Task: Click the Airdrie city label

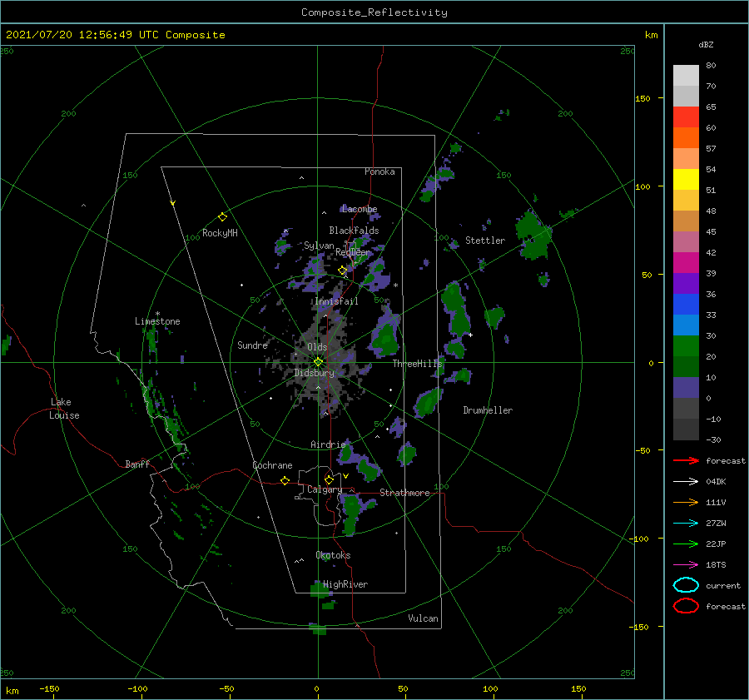Action: (x=328, y=444)
